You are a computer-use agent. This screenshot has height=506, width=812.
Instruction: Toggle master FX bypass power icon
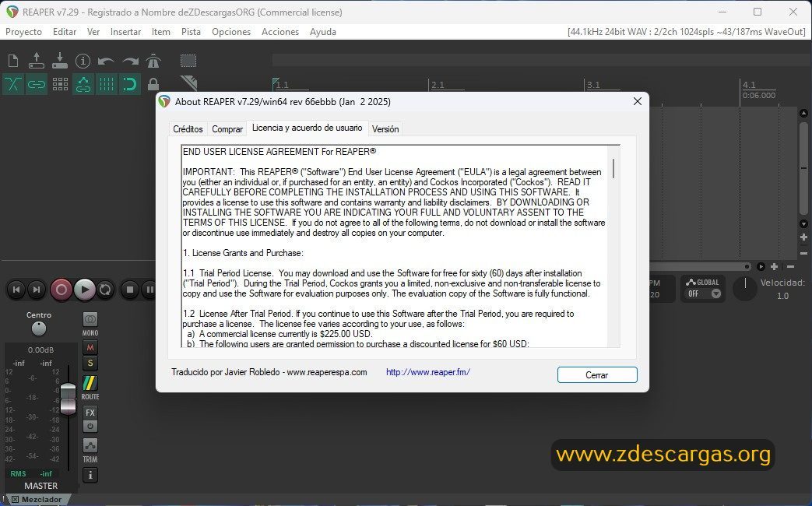[x=90, y=426]
